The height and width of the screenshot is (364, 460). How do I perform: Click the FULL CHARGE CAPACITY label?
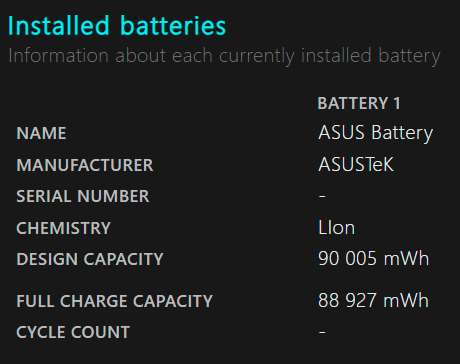coord(114,301)
